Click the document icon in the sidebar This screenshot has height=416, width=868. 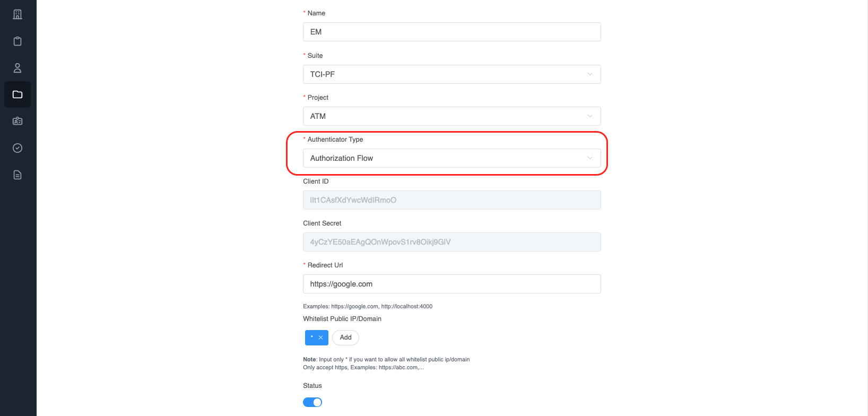point(18,175)
